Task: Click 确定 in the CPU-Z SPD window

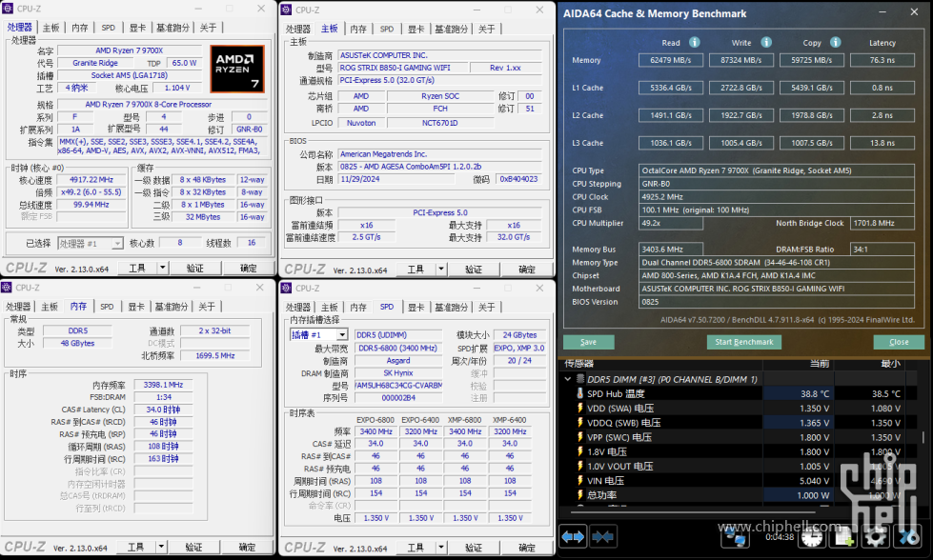Action: [527, 548]
